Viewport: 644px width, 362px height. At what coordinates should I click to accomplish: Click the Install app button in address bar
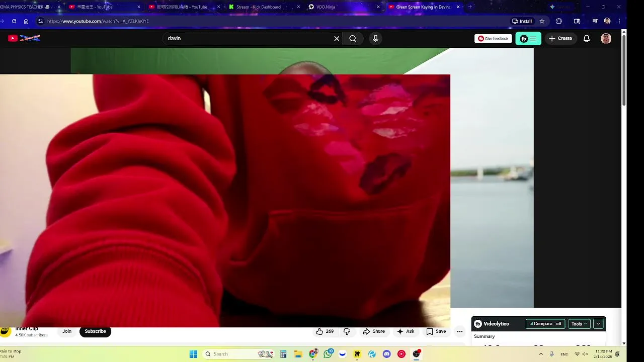point(522,21)
